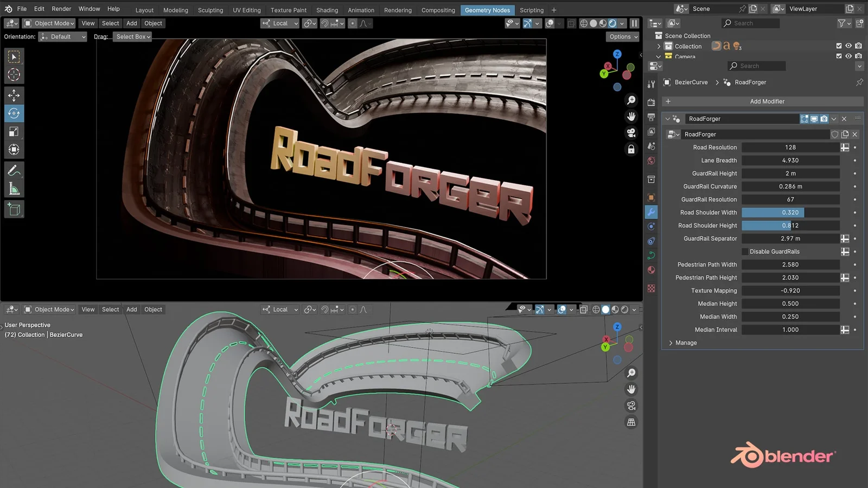The width and height of the screenshot is (868, 488).
Task: Hide the Camera with its eye toggle
Action: (848, 56)
